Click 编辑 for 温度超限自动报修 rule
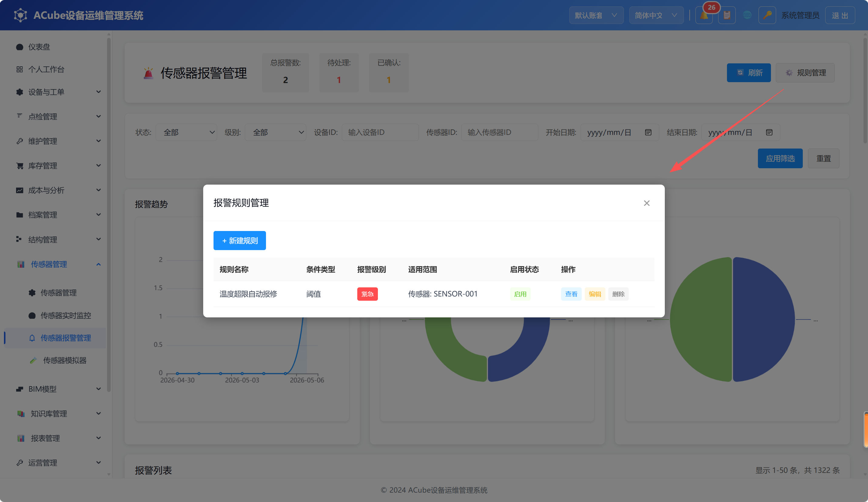 click(594, 294)
